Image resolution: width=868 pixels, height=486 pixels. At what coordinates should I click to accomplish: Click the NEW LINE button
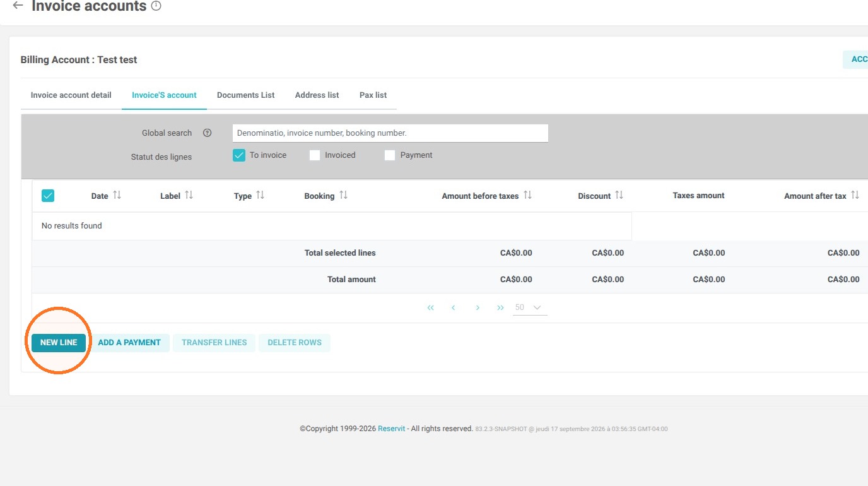pos(59,343)
